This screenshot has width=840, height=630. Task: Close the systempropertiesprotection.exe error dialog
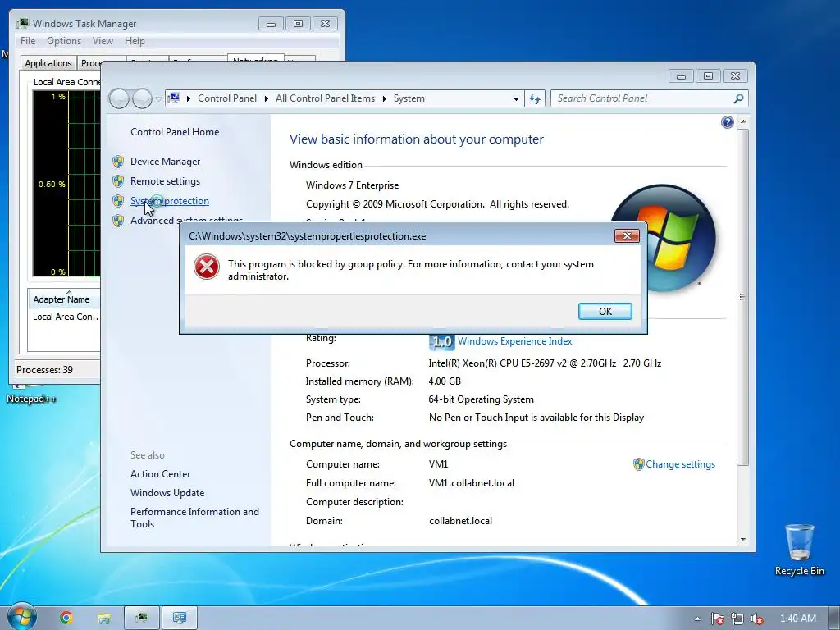coord(627,235)
